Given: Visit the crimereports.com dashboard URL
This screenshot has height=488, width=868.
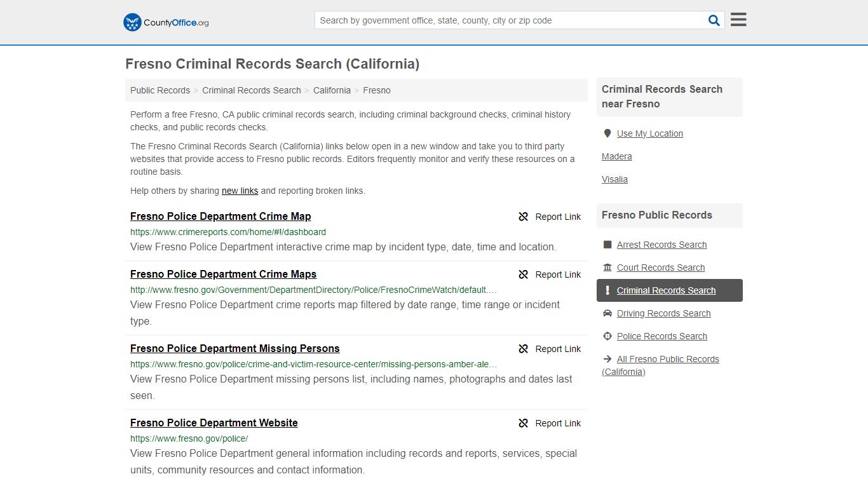Looking at the screenshot, I should 228,232.
